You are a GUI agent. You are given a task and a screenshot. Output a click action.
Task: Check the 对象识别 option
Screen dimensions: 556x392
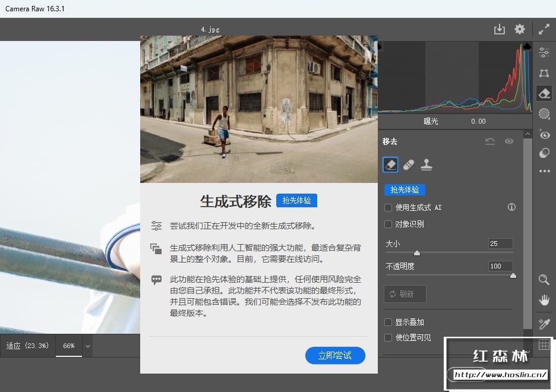[x=388, y=224]
